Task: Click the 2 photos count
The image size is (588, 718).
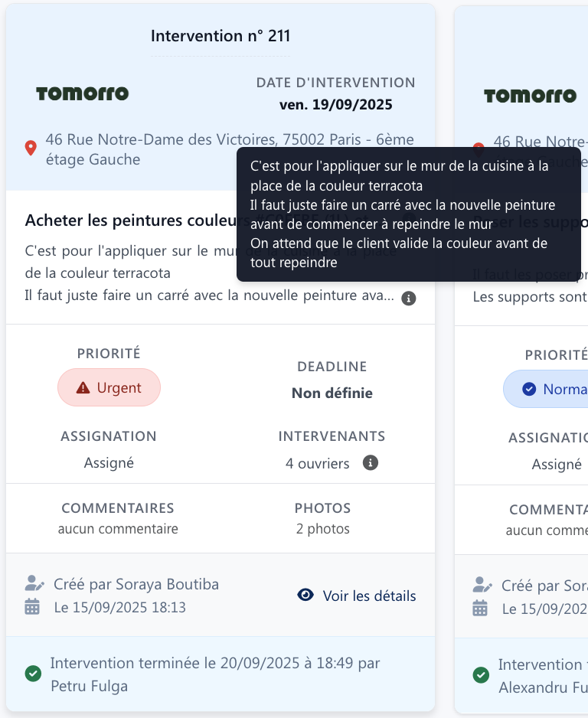Action: coord(322,529)
